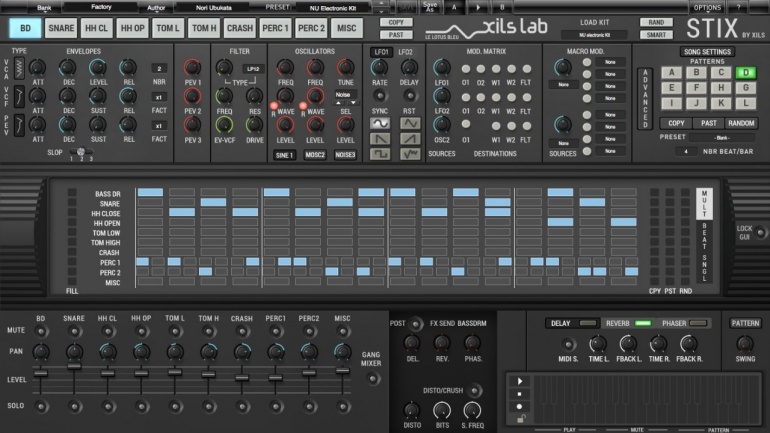Select pattern D in the patterns grid
The height and width of the screenshot is (433, 770).
point(743,72)
